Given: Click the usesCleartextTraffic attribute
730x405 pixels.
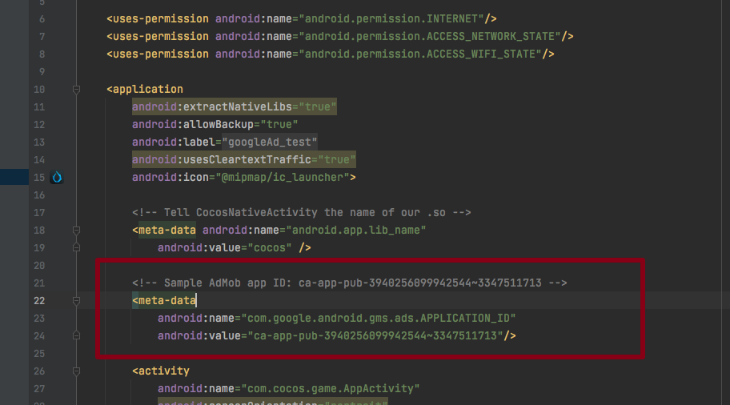Looking at the screenshot, I should [x=244, y=160].
